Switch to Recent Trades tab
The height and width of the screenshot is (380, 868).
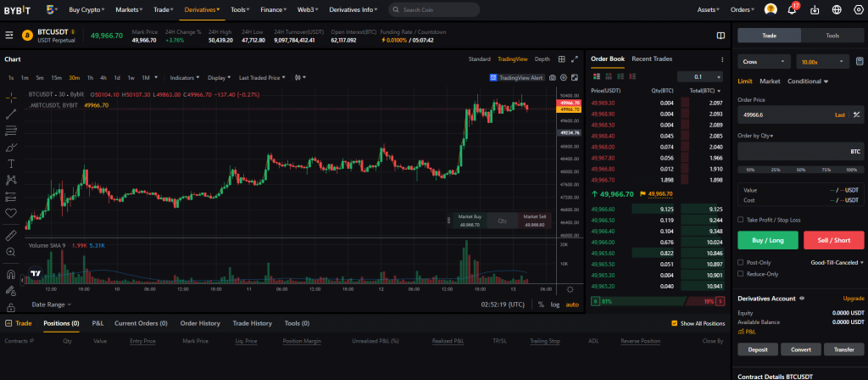click(x=652, y=59)
